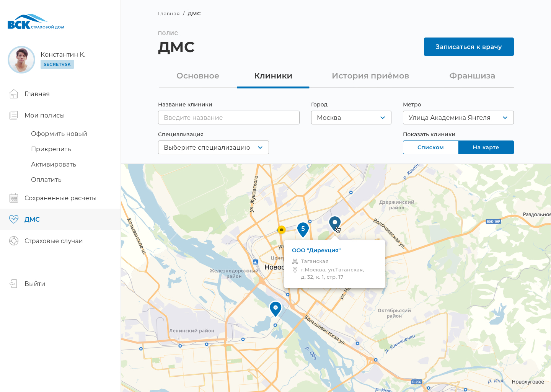Open the Франшиза tab
This screenshot has width=551, height=392.
pyautogui.click(x=472, y=76)
